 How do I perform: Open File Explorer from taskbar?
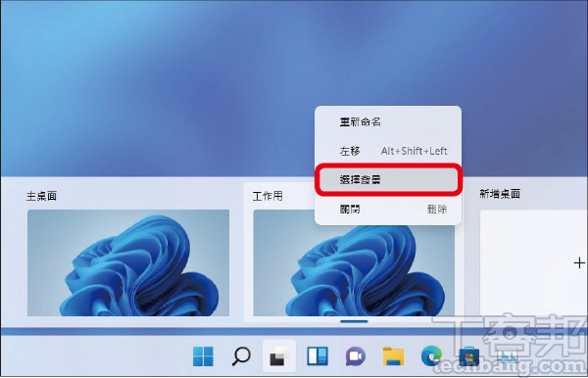coord(393,356)
